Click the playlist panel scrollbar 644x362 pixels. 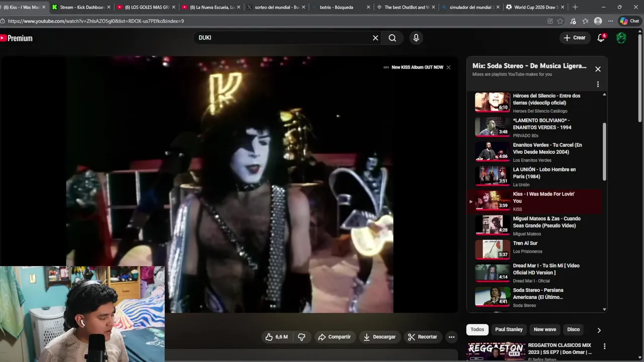point(604,151)
